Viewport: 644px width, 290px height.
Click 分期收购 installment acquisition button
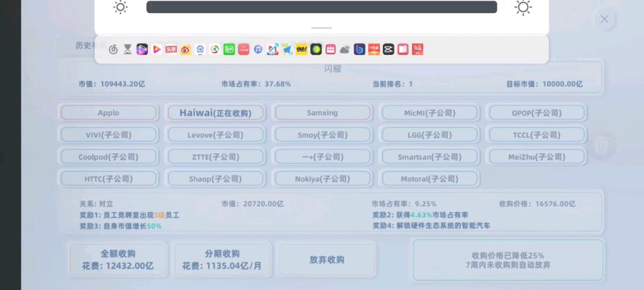coord(222,260)
